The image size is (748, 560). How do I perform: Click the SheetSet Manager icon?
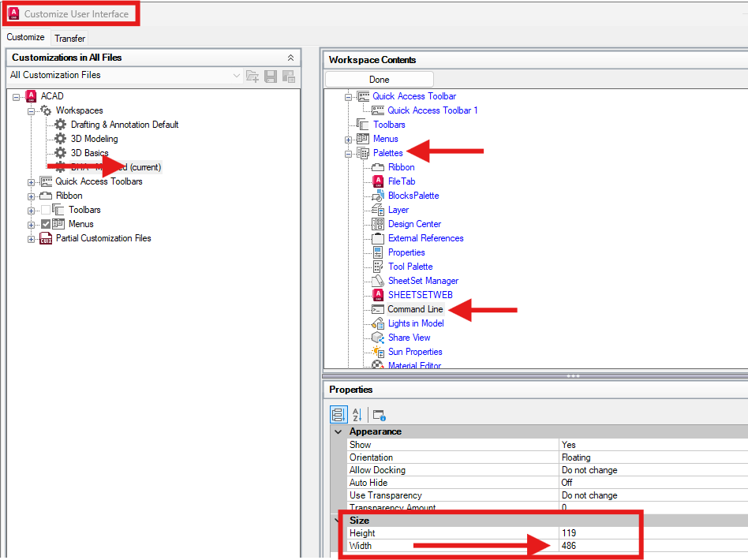click(378, 281)
